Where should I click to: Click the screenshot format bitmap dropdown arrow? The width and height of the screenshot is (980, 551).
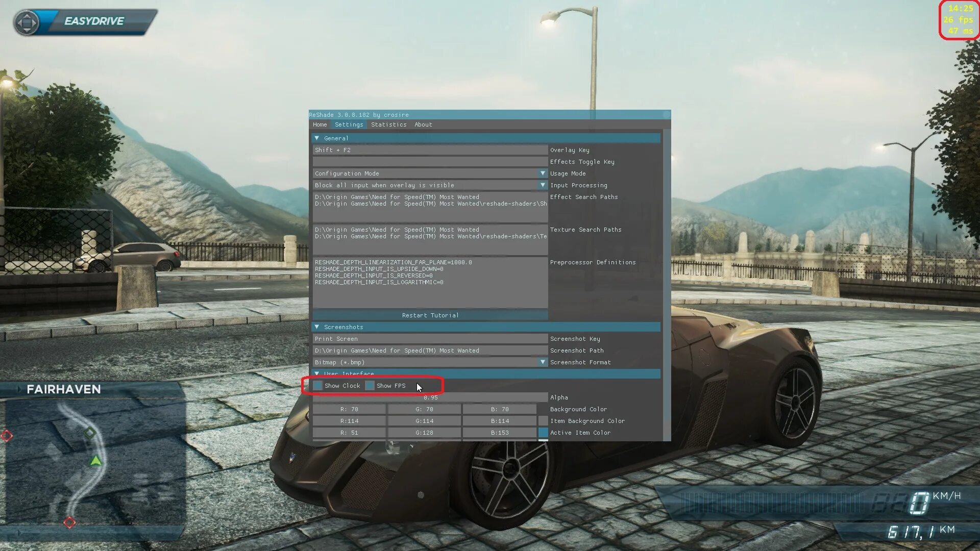click(x=543, y=362)
